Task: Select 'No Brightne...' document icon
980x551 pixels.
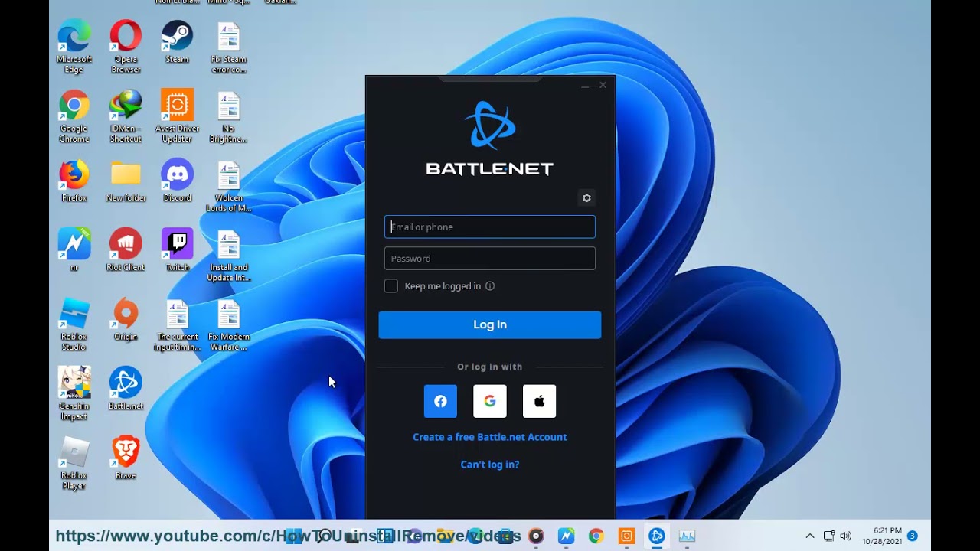Action: (x=228, y=117)
